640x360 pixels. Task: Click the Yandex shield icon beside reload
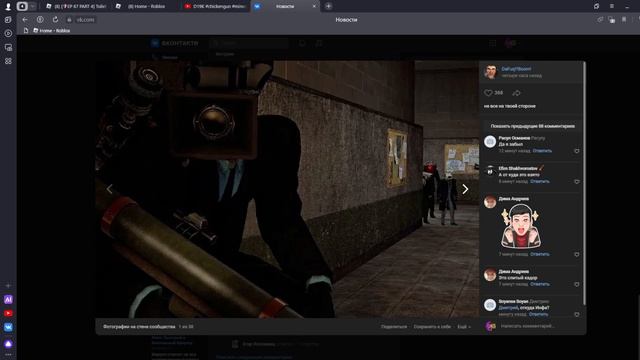click(x=40, y=20)
